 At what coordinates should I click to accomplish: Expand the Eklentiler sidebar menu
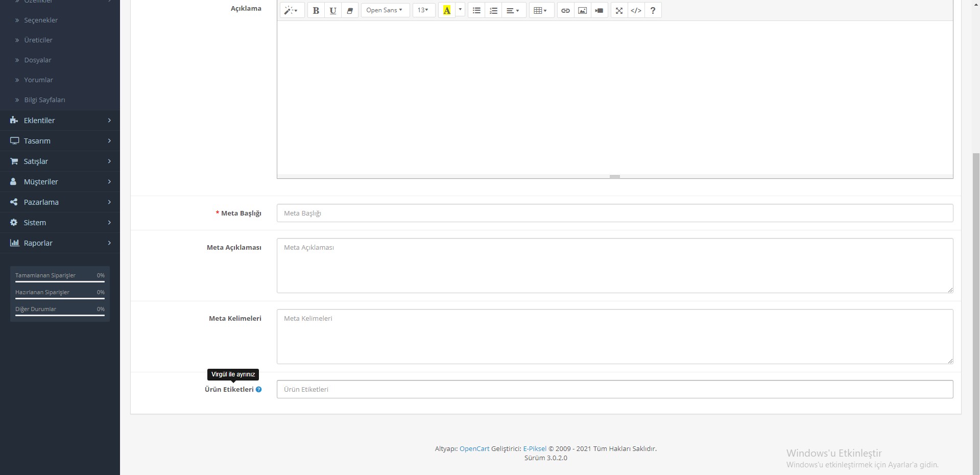[60, 121]
